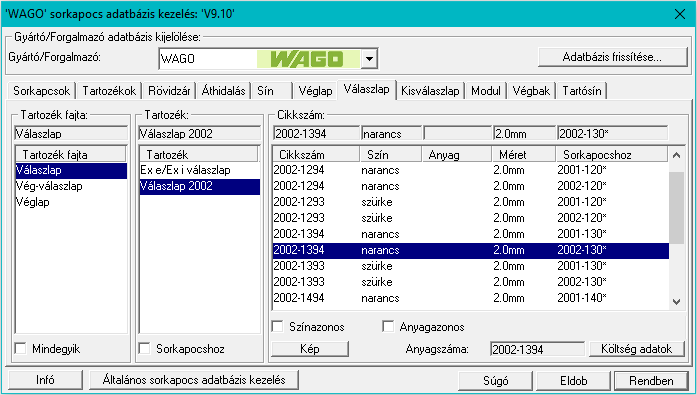
Task: Select row 2002-1293 szürke for 2002-120*
Action: (x=471, y=218)
